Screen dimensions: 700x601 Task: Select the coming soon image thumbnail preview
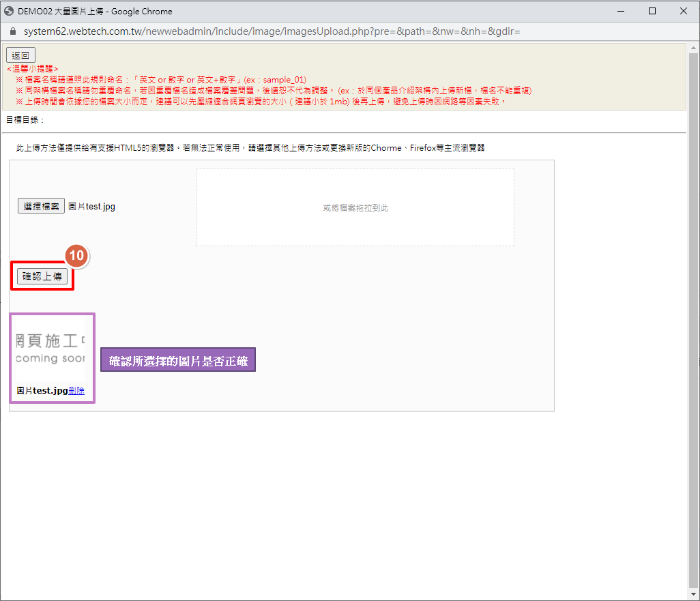click(x=51, y=348)
